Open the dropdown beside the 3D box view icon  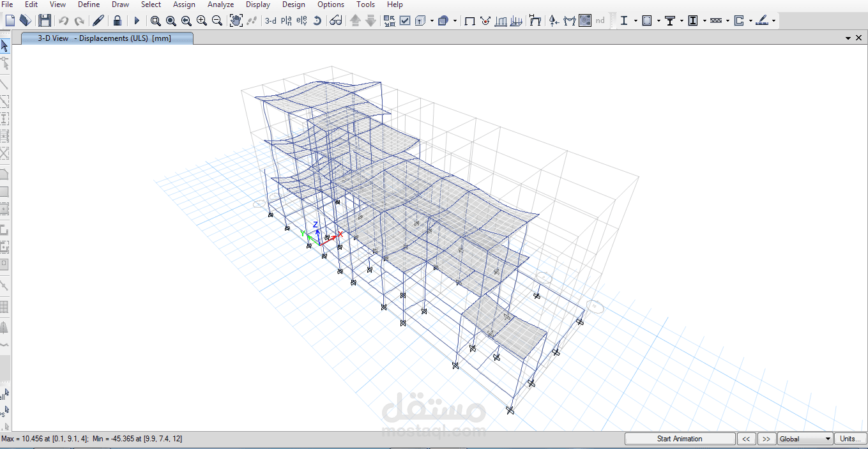point(432,20)
